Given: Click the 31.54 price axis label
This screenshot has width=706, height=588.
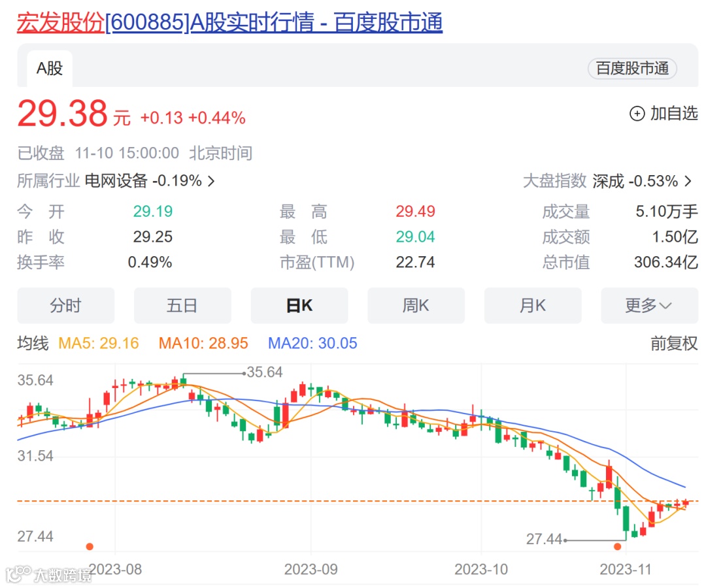Looking at the screenshot, I should [35, 456].
